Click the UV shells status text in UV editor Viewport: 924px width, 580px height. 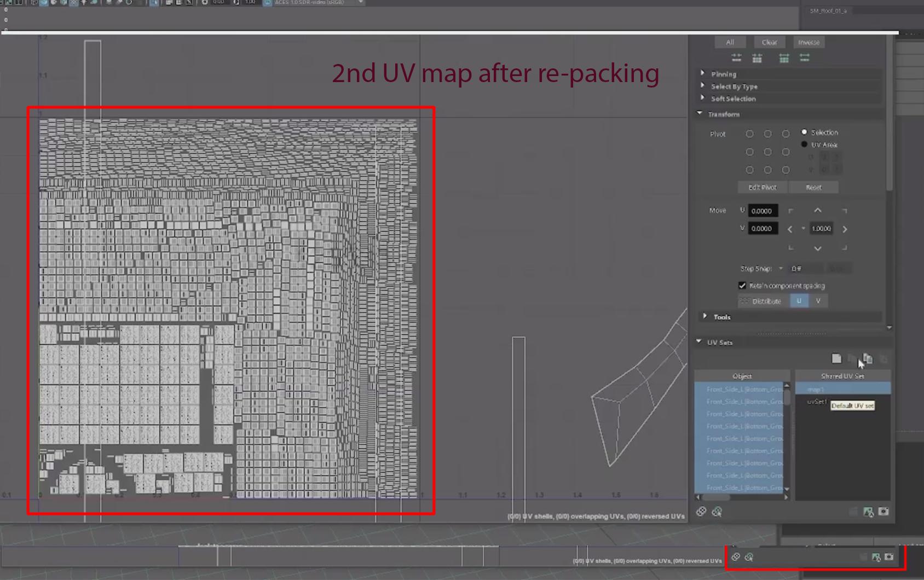(596, 516)
